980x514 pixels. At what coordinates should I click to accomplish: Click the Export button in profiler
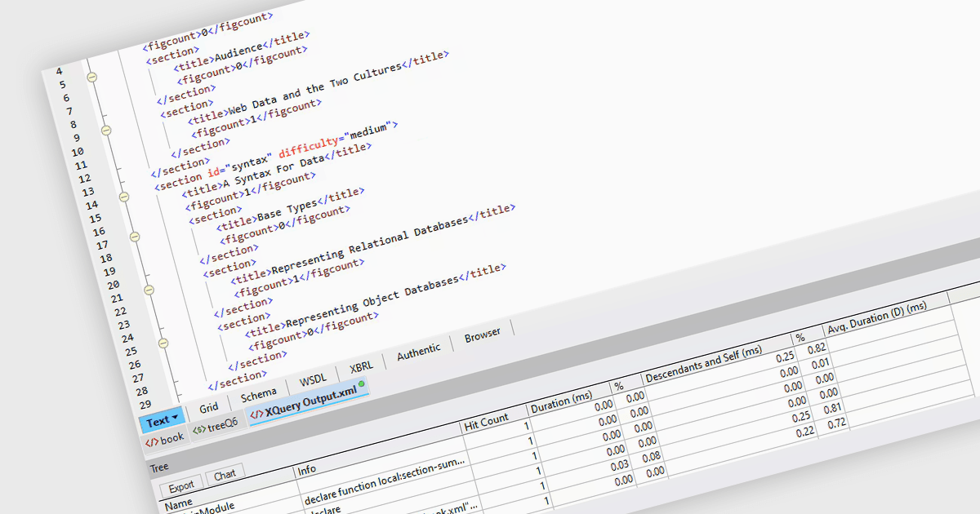click(181, 487)
